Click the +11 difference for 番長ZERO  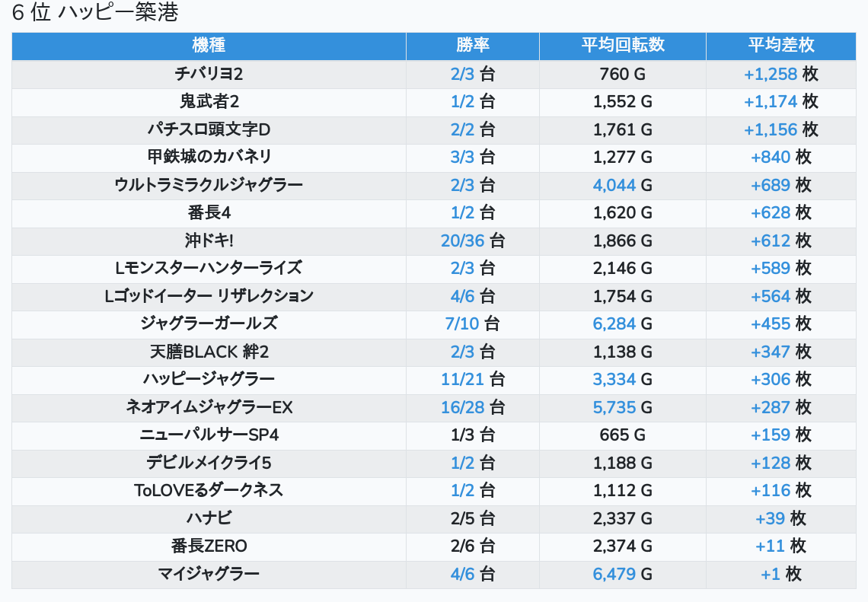pyautogui.click(x=770, y=546)
